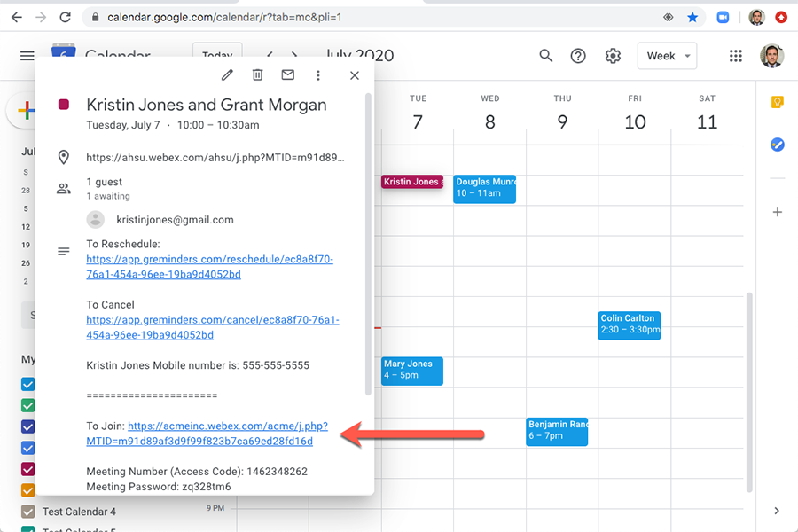Viewport: 798px width, 532px height.
Task: Close the event details popup
Action: click(355, 75)
